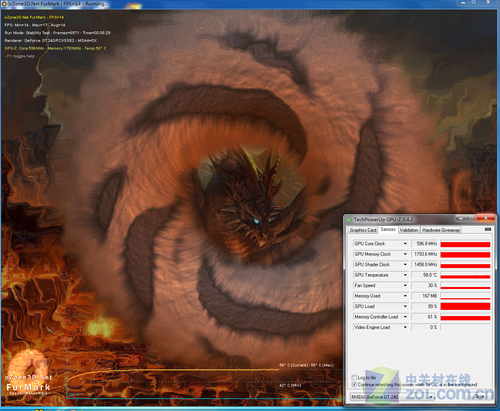The width and height of the screenshot is (500, 411).
Task: Click the 167 MB memory used value
Action: click(x=425, y=296)
